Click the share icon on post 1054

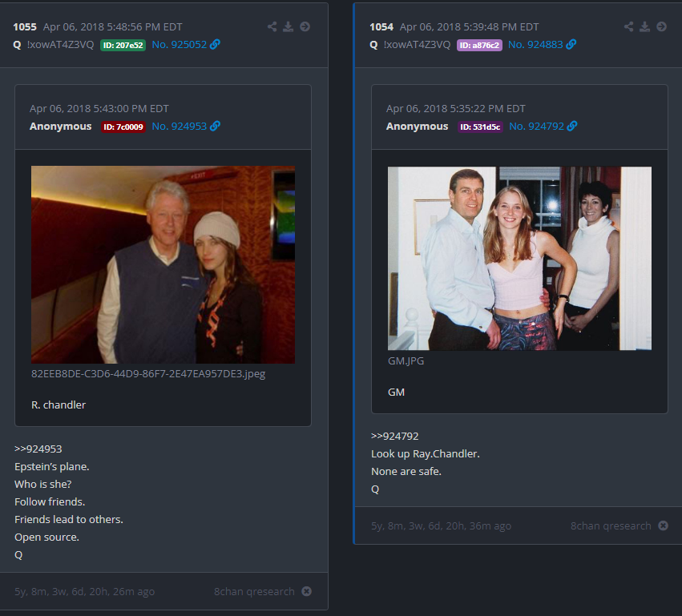(x=628, y=26)
